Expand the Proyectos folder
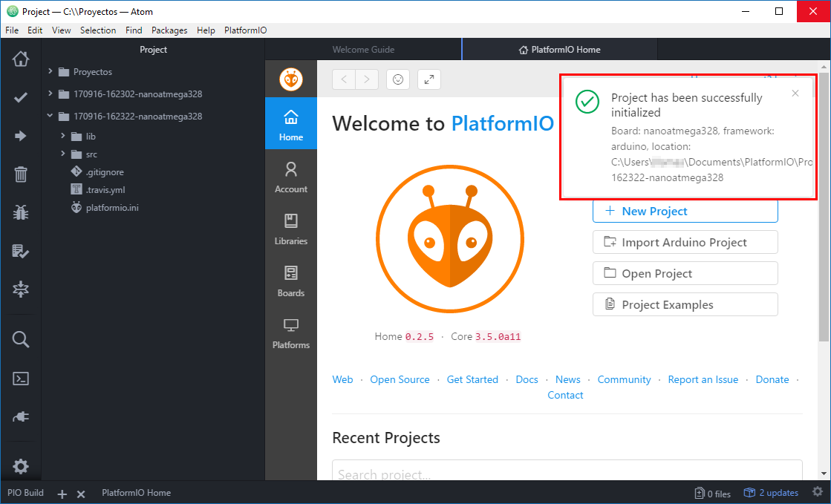 click(50, 71)
